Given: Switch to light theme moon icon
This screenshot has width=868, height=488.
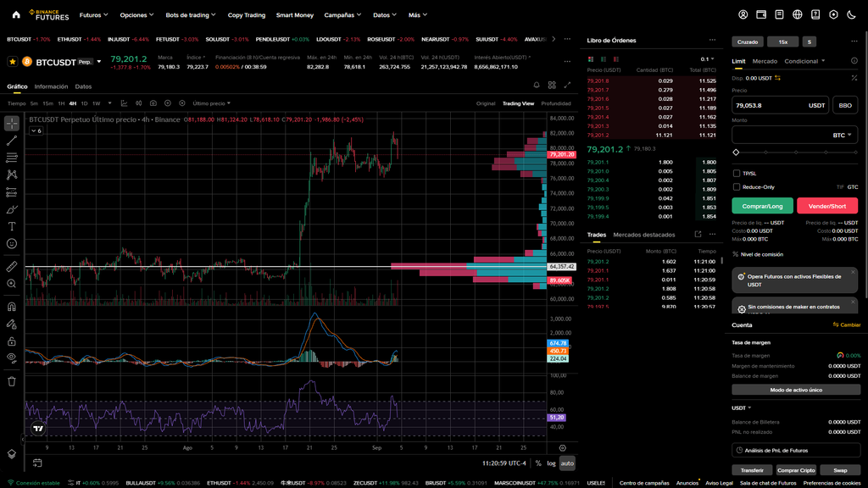Looking at the screenshot, I should tap(851, 15).
